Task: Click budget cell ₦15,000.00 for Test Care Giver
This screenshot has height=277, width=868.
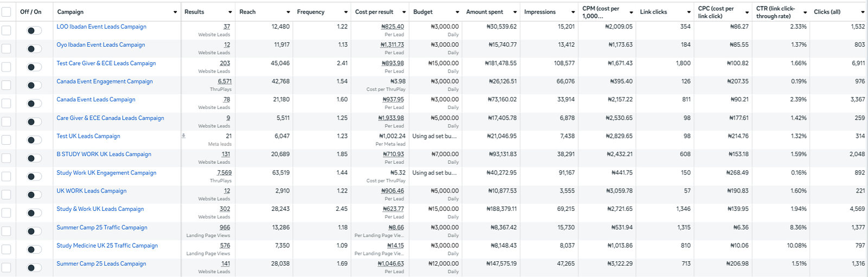Action: tap(443, 63)
